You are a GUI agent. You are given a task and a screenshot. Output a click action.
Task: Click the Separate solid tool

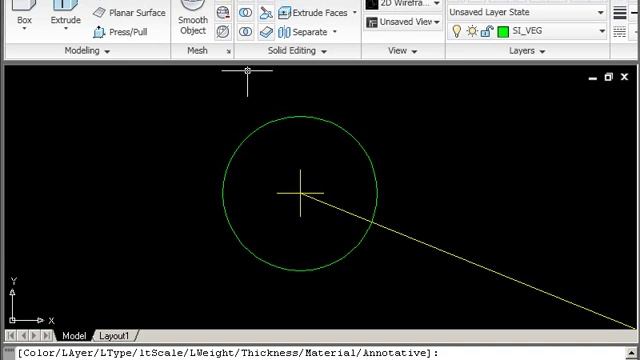pyautogui.click(x=303, y=32)
